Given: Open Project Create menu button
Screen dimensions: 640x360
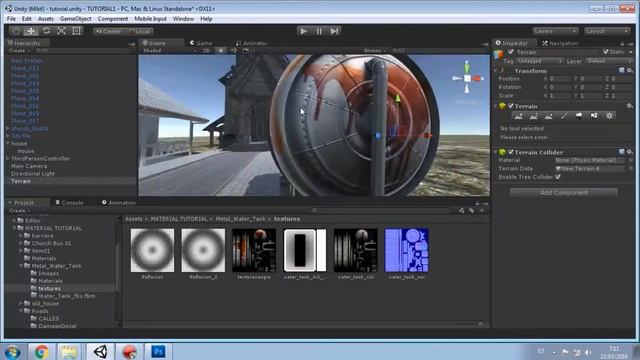Looking at the screenshot, I should pos(19,211).
